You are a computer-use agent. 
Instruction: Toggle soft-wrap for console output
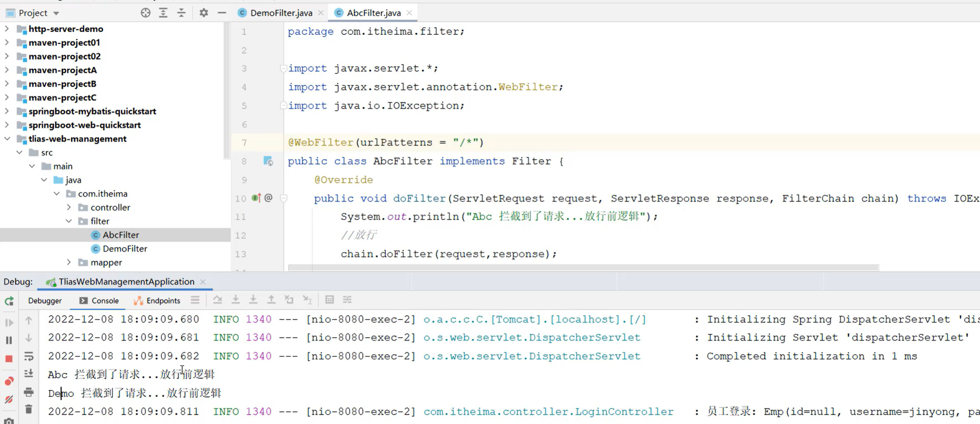pyautogui.click(x=29, y=356)
